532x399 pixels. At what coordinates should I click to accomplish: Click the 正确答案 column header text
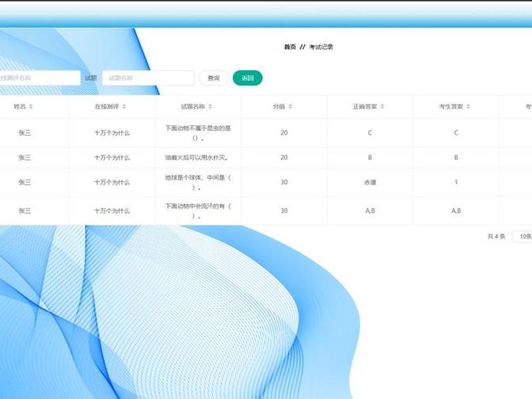click(x=364, y=106)
